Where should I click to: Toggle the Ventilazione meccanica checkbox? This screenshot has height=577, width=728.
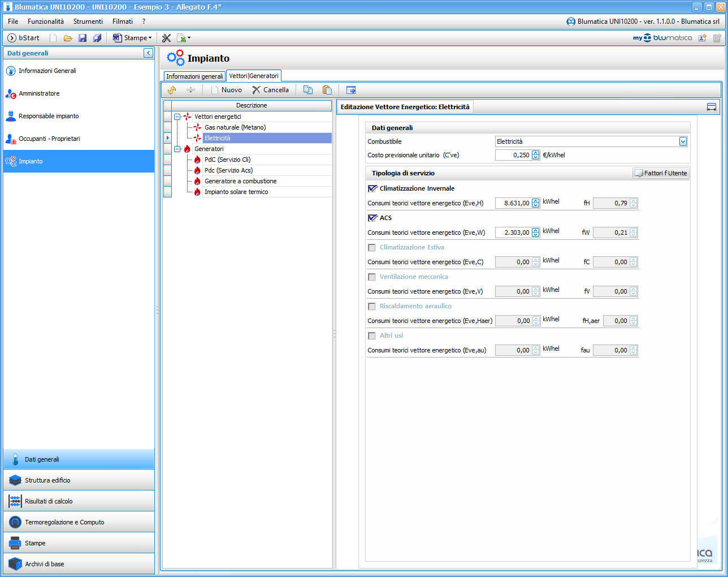372,277
